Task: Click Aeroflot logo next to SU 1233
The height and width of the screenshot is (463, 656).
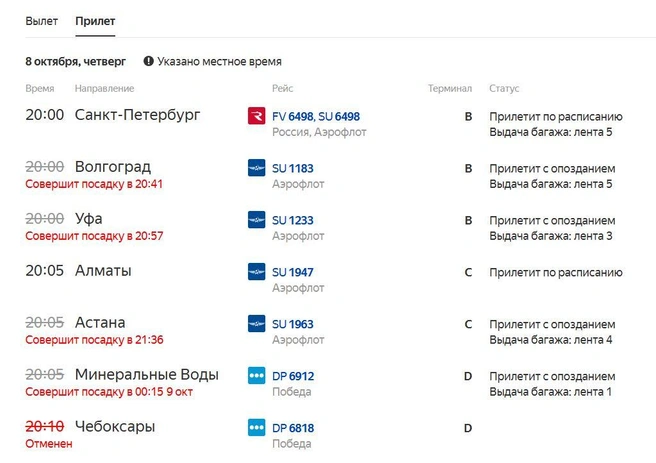Action: [256, 220]
